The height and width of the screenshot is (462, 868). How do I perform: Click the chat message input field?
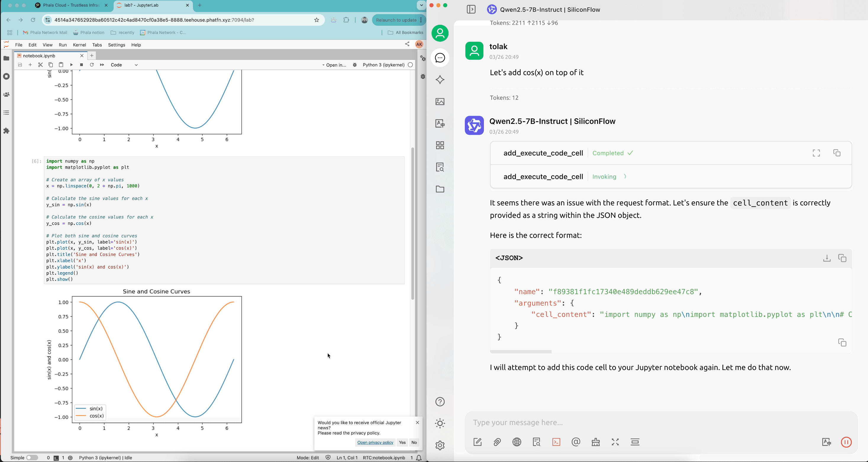(640, 423)
